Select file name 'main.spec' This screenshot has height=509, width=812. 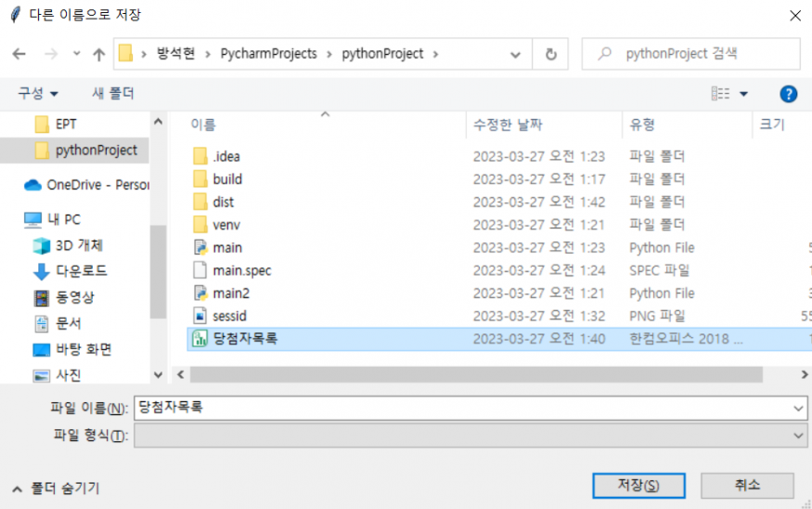[242, 270]
